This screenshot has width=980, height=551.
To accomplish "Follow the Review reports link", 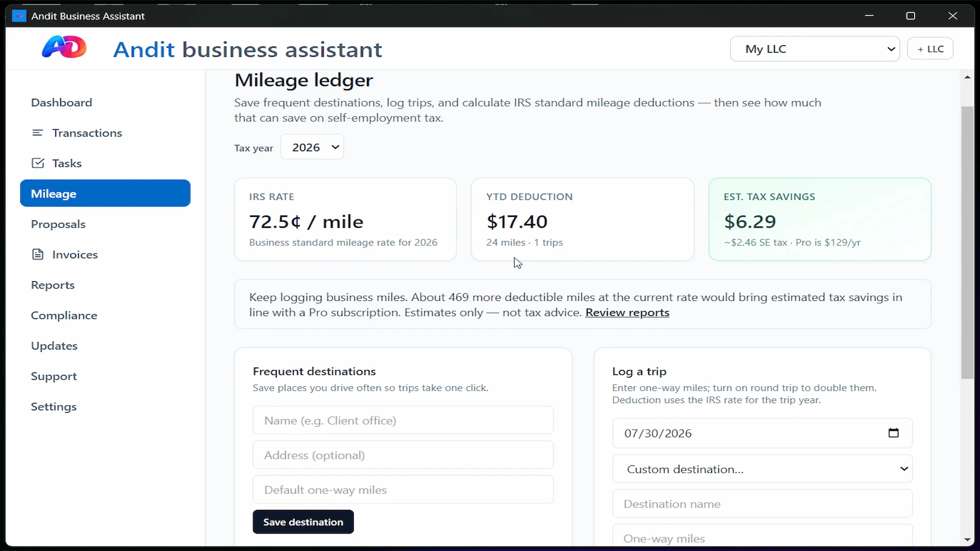I will click(x=627, y=312).
